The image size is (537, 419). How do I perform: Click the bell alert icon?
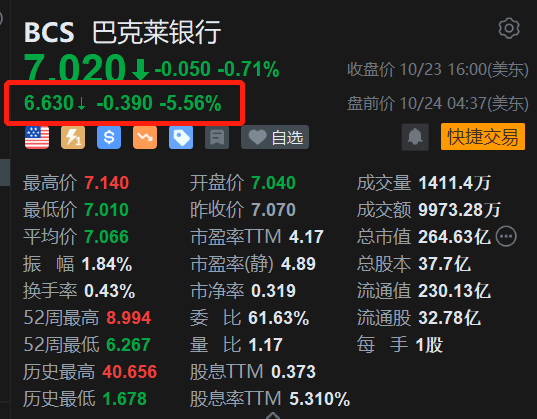coord(415,137)
